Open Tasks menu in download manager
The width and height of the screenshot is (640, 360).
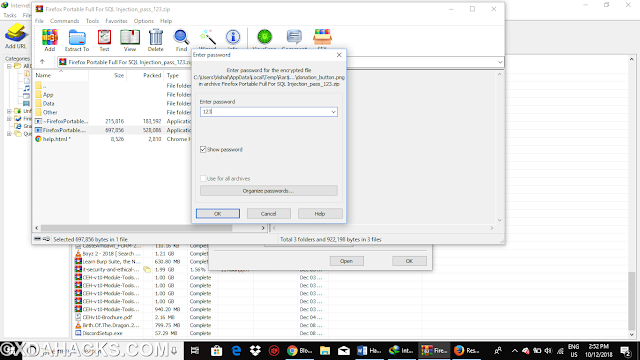(x=9, y=15)
